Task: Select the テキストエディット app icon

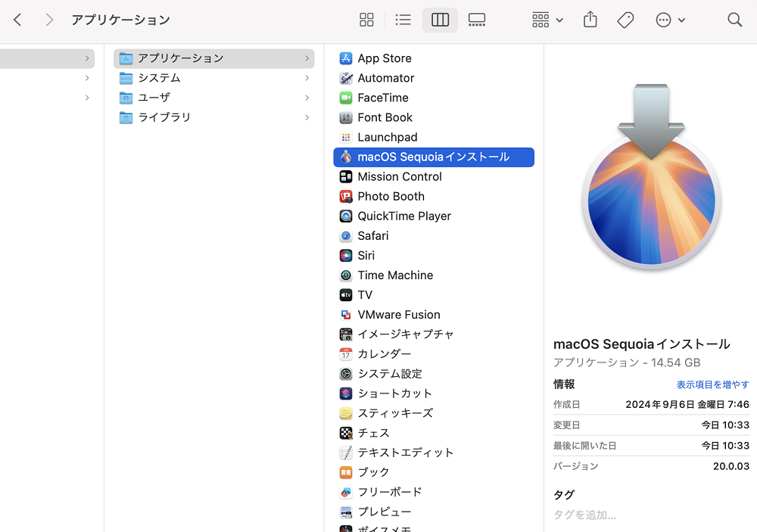Action: [x=346, y=453]
